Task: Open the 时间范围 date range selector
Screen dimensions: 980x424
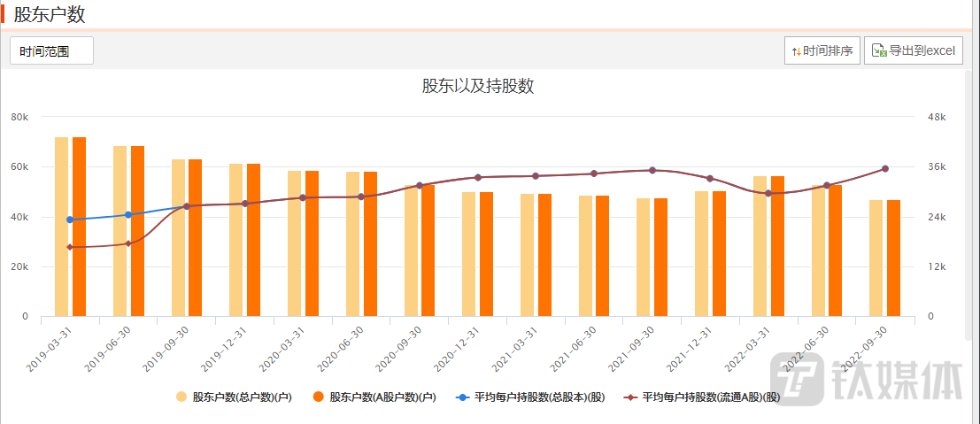Action: (52, 50)
